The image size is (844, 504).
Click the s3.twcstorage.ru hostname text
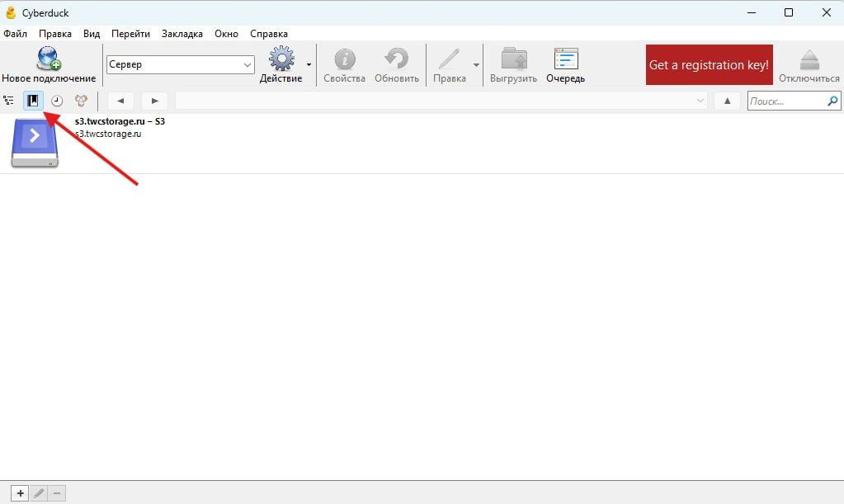click(108, 134)
